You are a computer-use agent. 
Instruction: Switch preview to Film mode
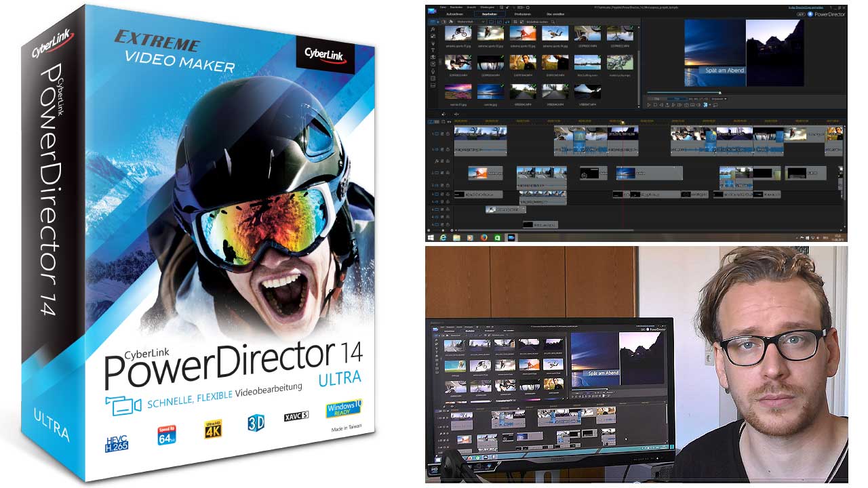point(677,99)
